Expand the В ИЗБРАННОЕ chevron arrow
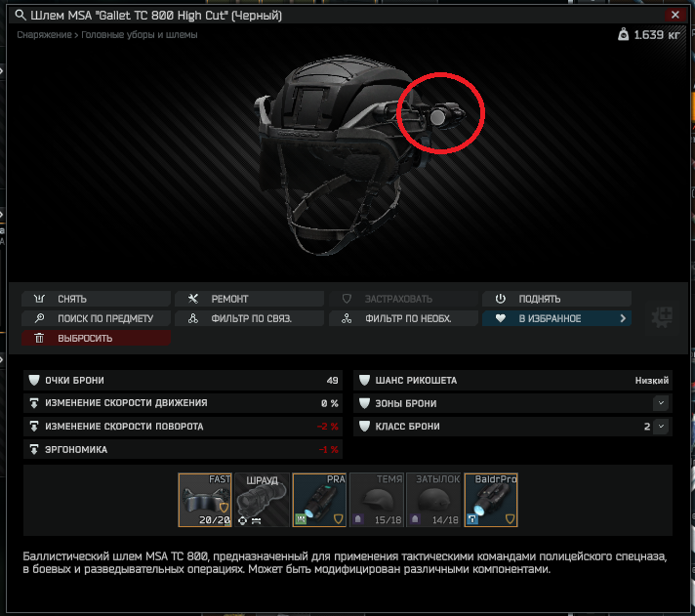 623,318
